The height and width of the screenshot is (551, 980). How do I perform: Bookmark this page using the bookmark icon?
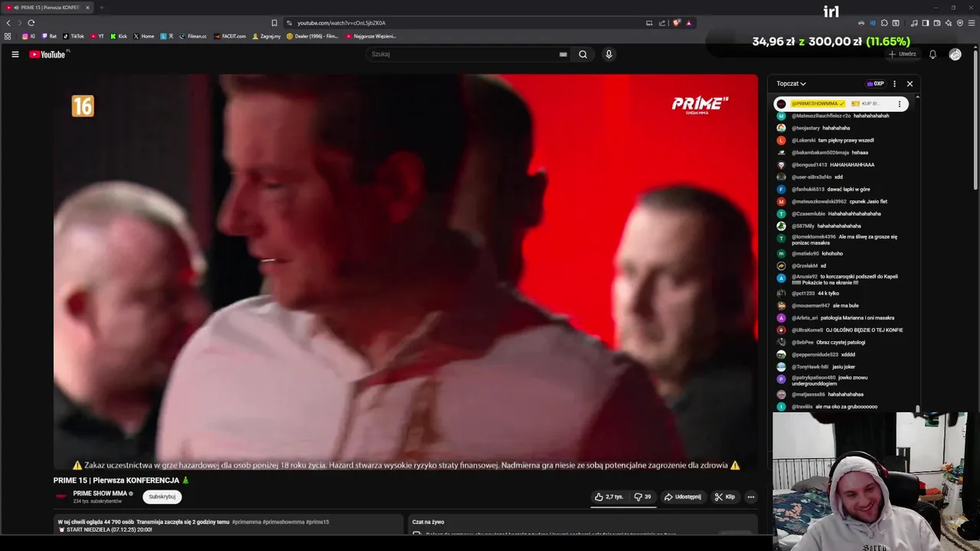(274, 23)
